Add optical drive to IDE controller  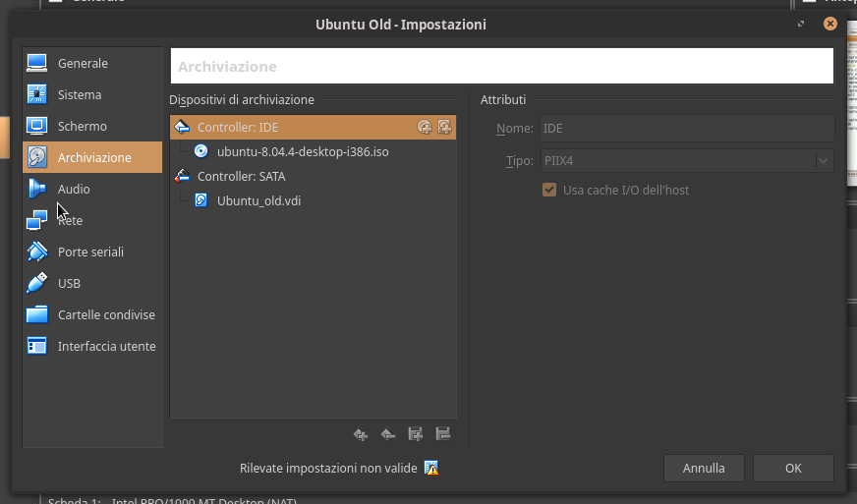click(x=425, y=128)
